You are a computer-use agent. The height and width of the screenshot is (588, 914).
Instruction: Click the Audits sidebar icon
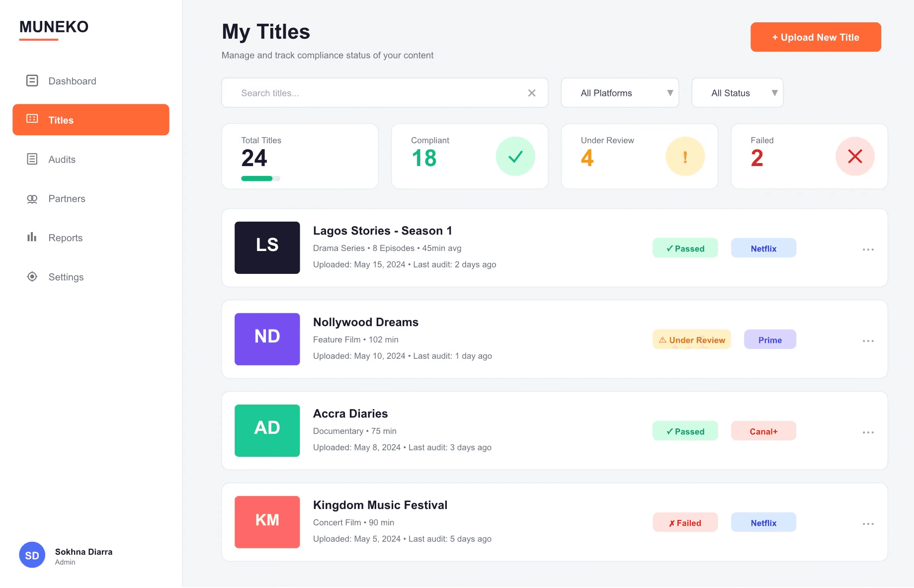[x=32, y=159]
